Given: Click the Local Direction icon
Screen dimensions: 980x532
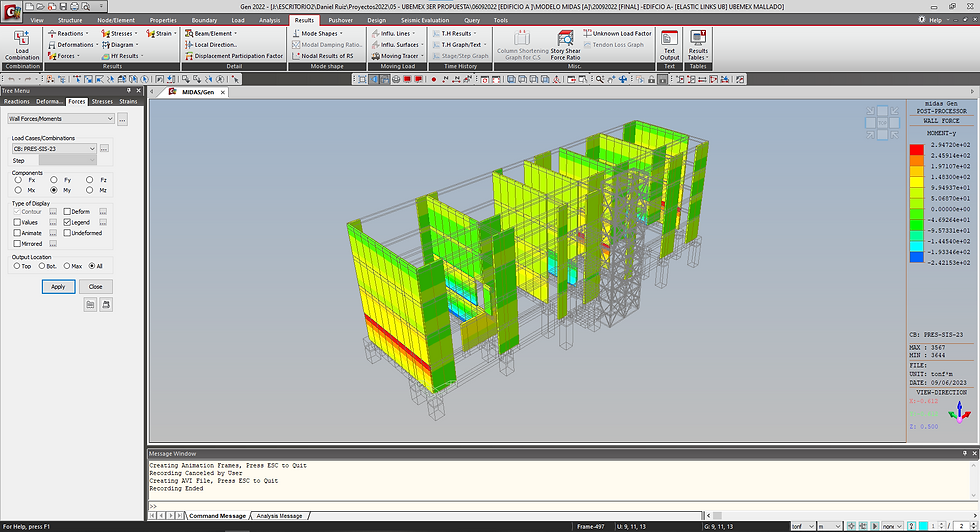Looking at the screenshot, I should pos(189,44).
